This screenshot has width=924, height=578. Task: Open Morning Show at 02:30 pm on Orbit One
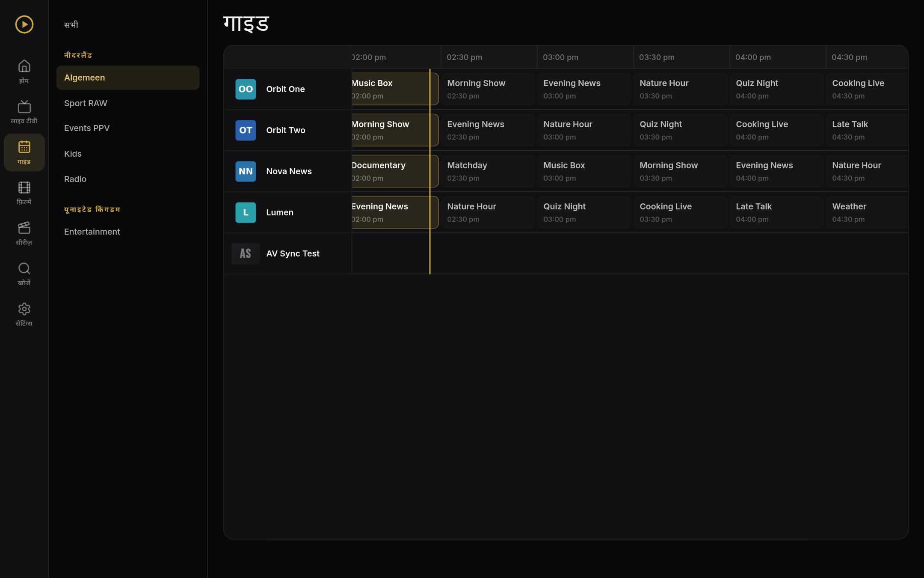pos(488,89)
